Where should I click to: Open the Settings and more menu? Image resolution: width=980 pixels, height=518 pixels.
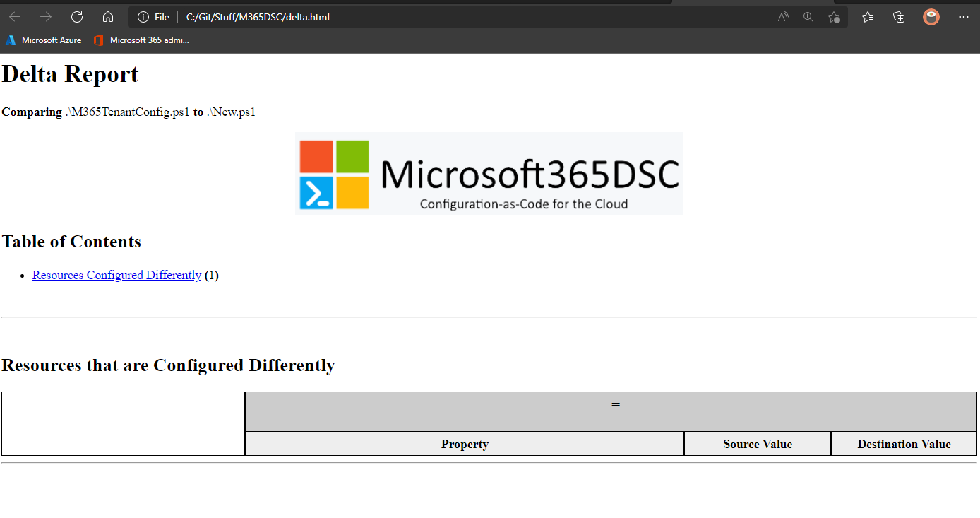[x=964, y=17]
